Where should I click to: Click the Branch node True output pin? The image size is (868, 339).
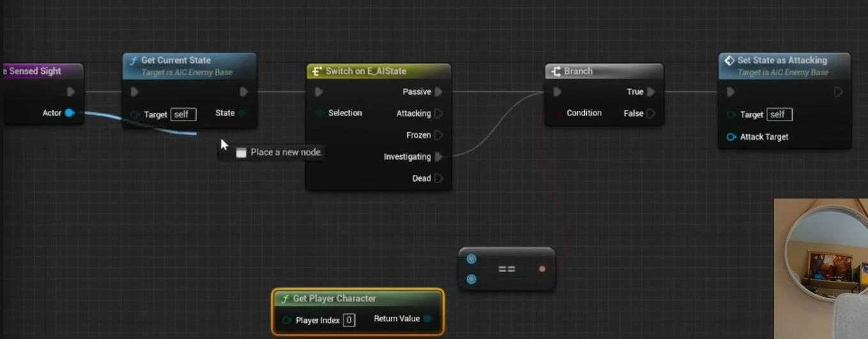click(651, 92)
